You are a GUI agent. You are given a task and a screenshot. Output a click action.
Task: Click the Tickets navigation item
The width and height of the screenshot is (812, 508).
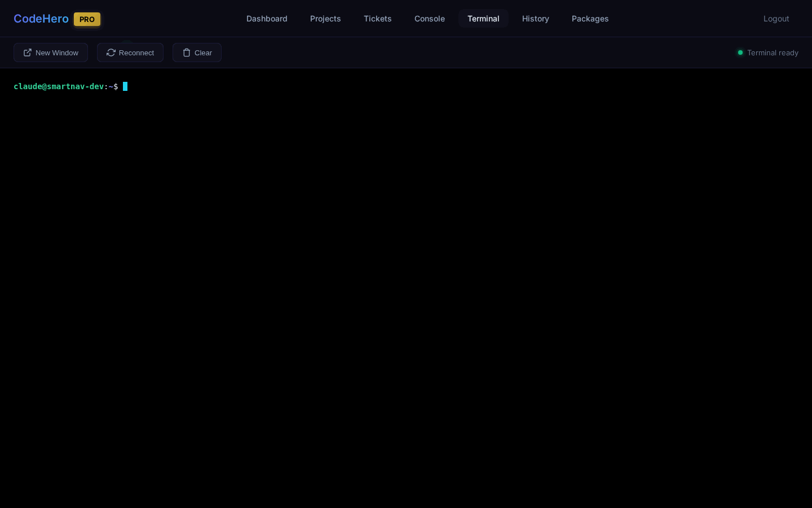378,19
